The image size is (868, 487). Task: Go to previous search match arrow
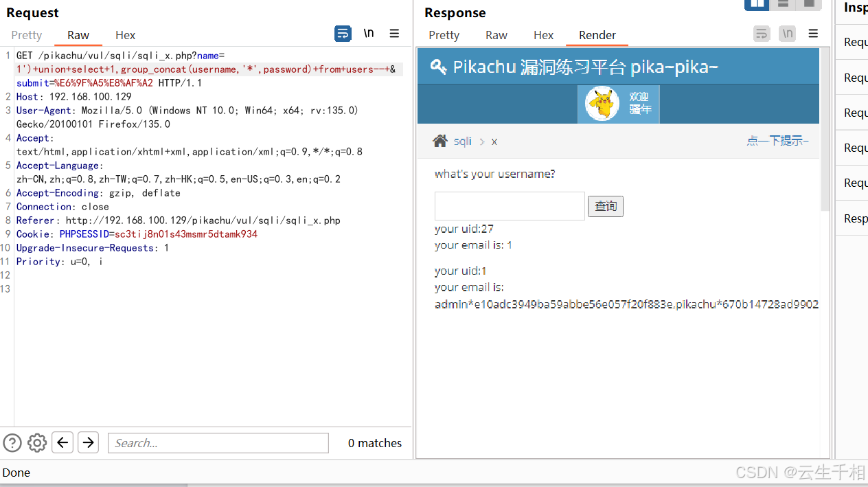click(x=62, y=442)
